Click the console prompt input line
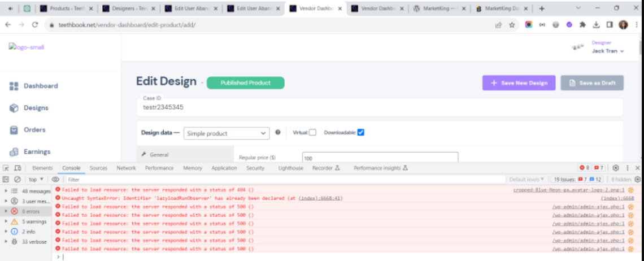 tap(349, 256)
